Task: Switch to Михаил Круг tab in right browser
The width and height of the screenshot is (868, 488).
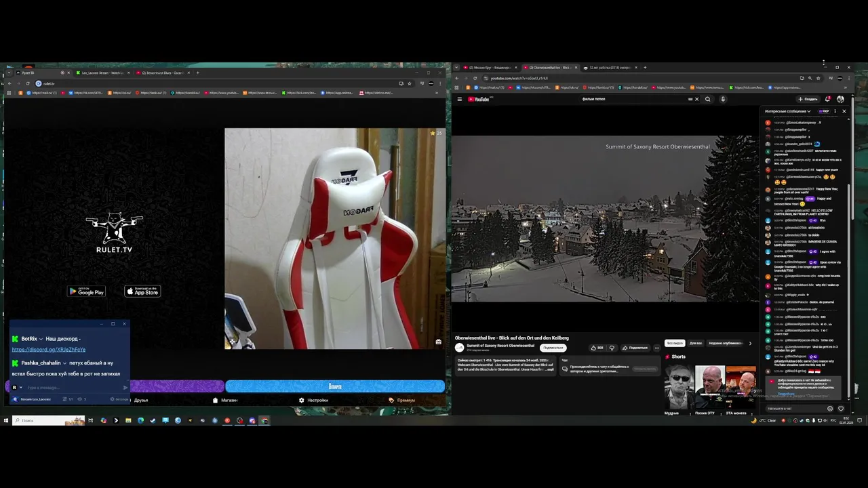Action: tap(490, 67)
